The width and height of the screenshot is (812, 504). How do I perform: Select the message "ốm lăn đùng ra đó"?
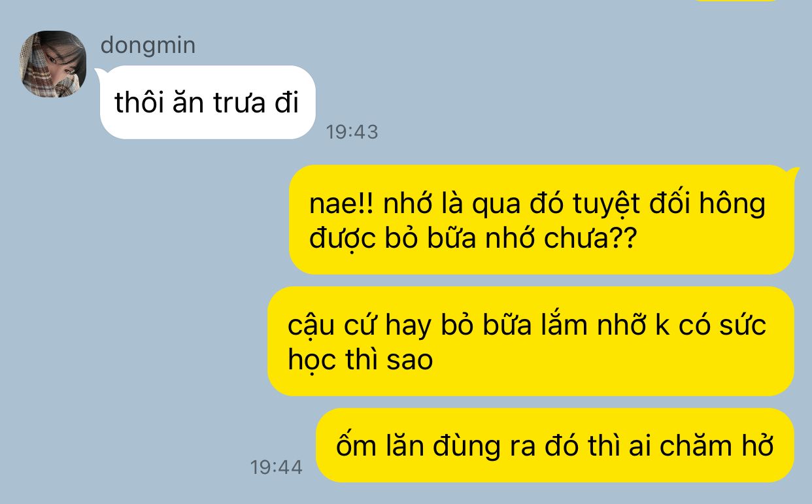(x=555, y=445)
